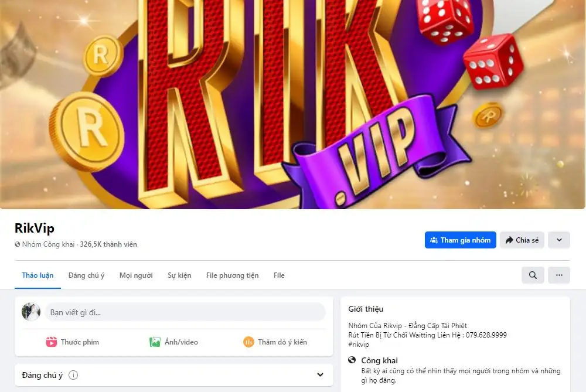Expand the Đáng chú ý section chevron
Screen dimensions: 586x392
pos(320,375)
